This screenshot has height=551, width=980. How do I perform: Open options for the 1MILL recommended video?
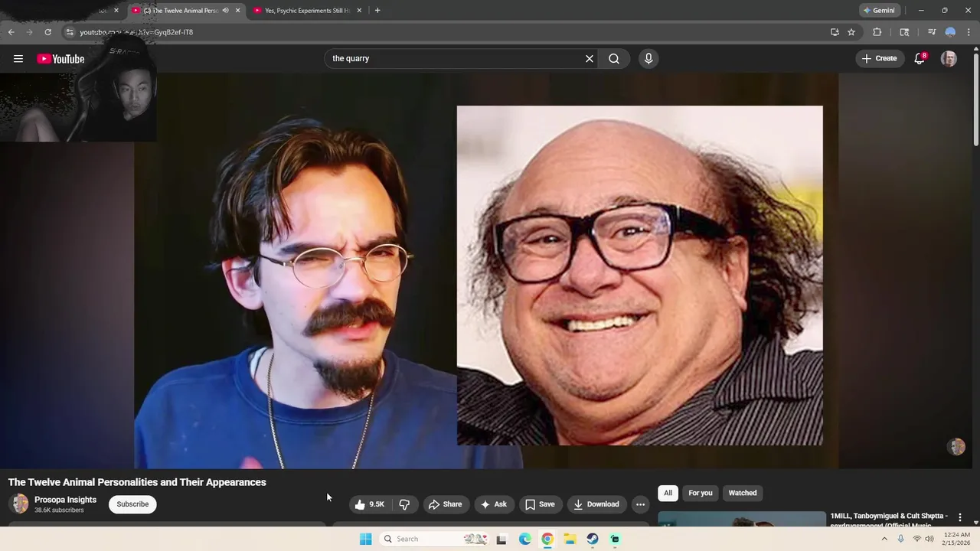[x=959, y=518]
